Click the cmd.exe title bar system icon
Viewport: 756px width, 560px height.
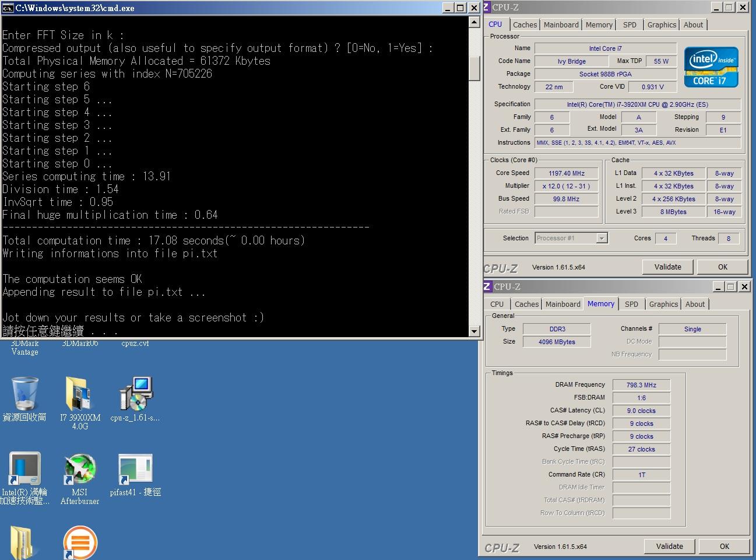8,8
